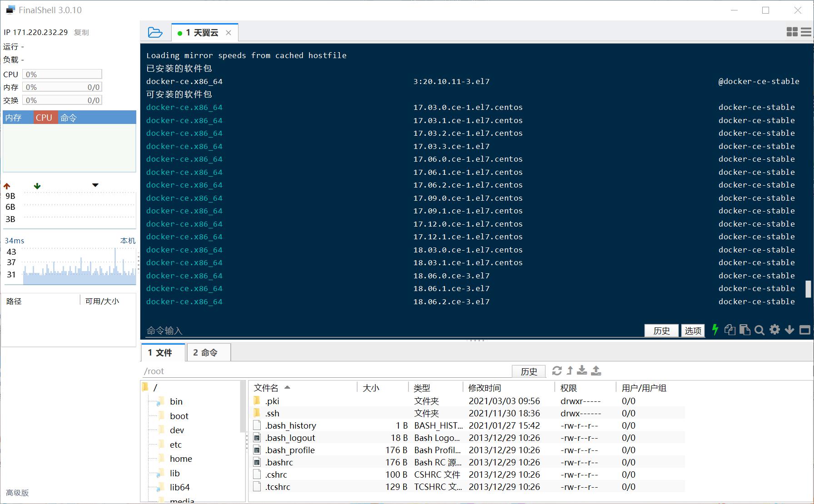
Task: Switch to grid layout view icon
Action: (x=792, y=32)
